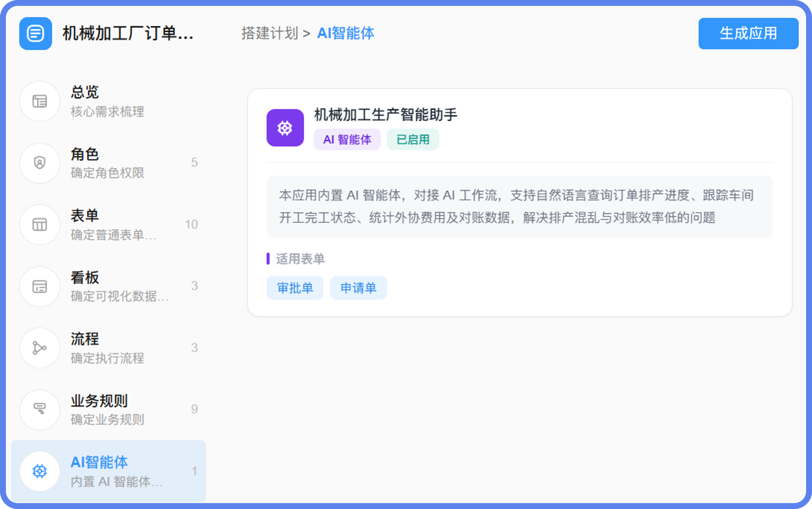Click the 核心需求梳理 subtitle
Screen dimensions: 812x509
pos(107,112)
